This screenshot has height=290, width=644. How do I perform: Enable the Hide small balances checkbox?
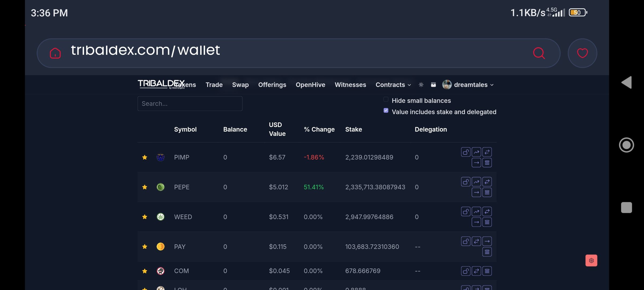386,99
